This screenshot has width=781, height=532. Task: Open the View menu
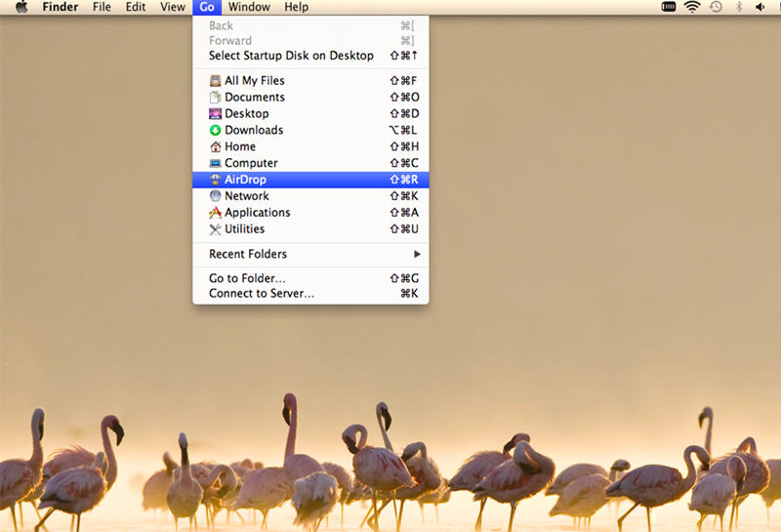(x=173, y=7)
